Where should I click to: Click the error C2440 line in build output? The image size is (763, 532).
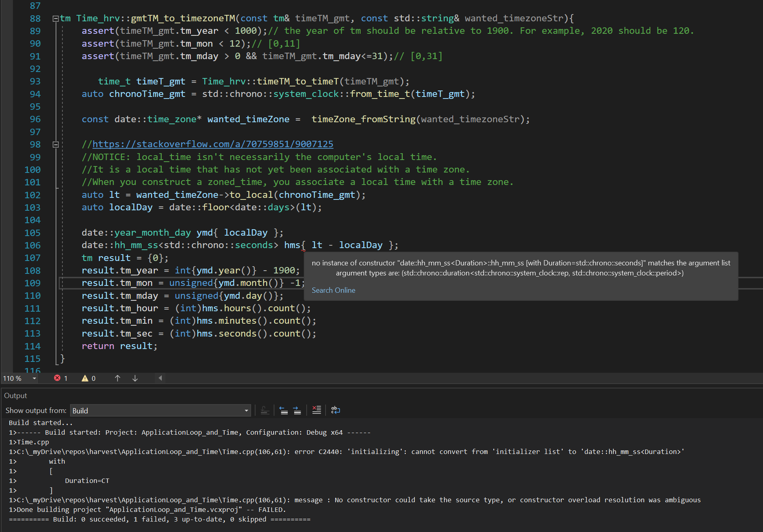(346, 452)
